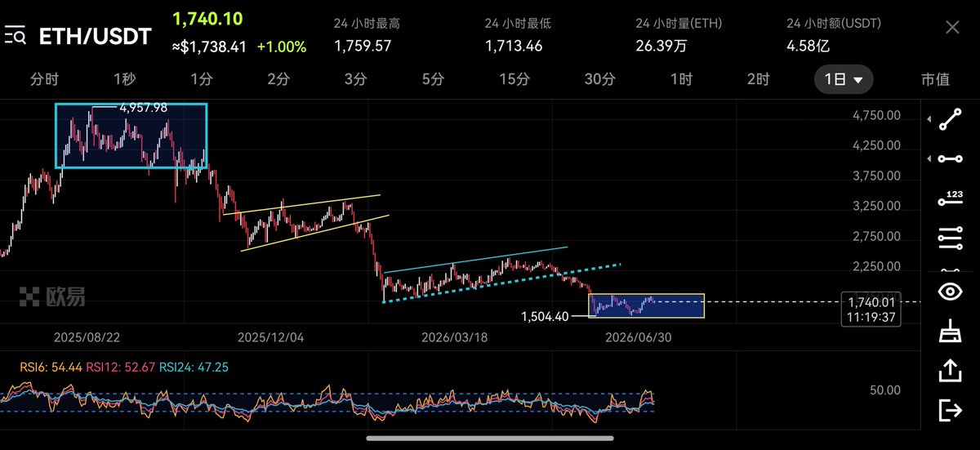Image resolution: width=980 pixels, height=450 pixels.
Task: Tap the countdown timer 11:19:37
Action: [871, 315]
